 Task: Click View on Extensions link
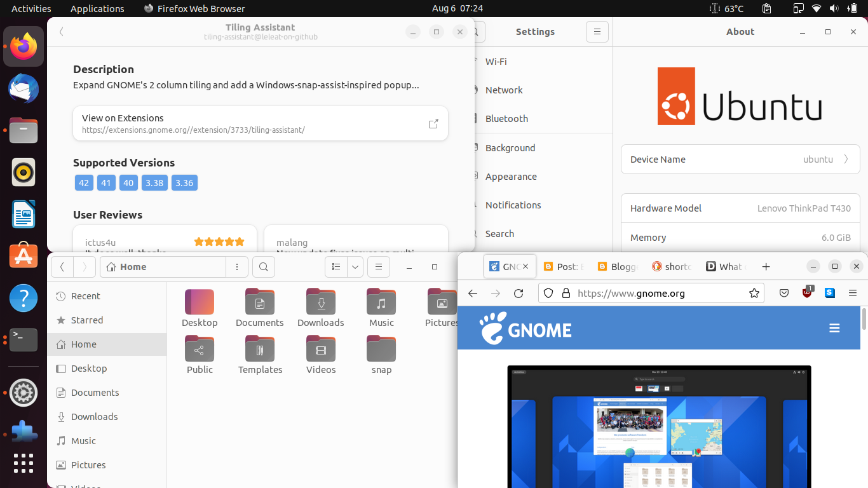click(261, 123)
